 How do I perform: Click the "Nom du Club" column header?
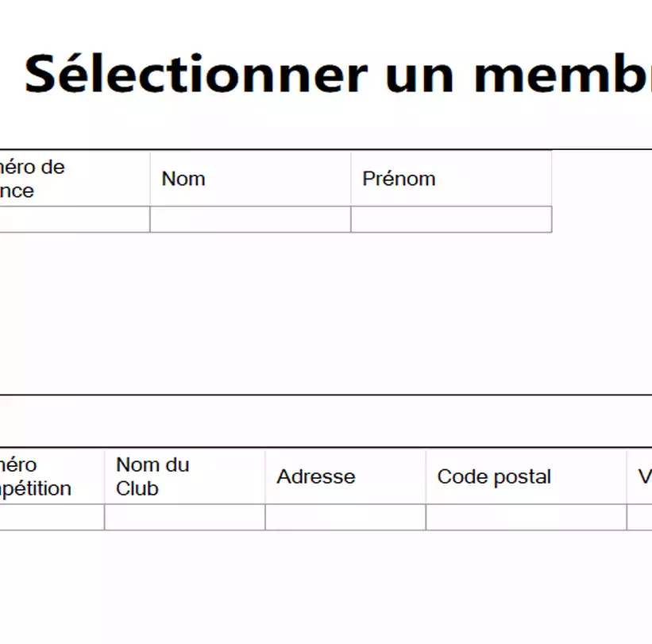pyautogui.click(x=152, y=476)
